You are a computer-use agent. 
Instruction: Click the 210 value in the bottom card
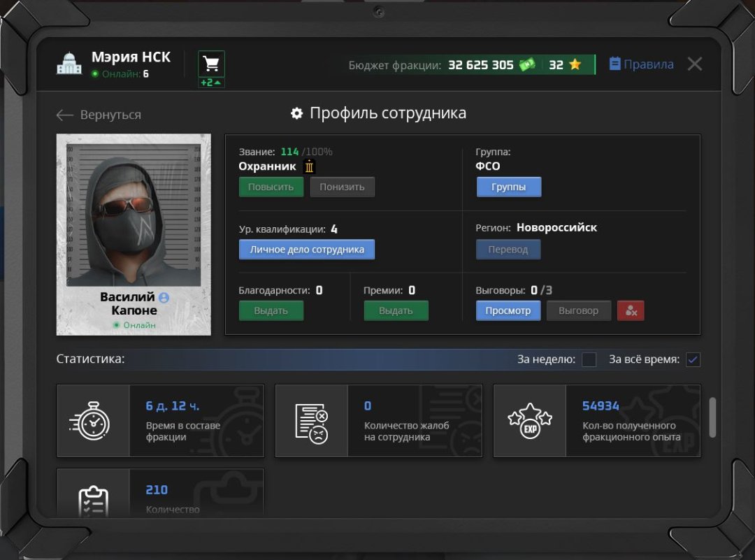click(157, 489)
